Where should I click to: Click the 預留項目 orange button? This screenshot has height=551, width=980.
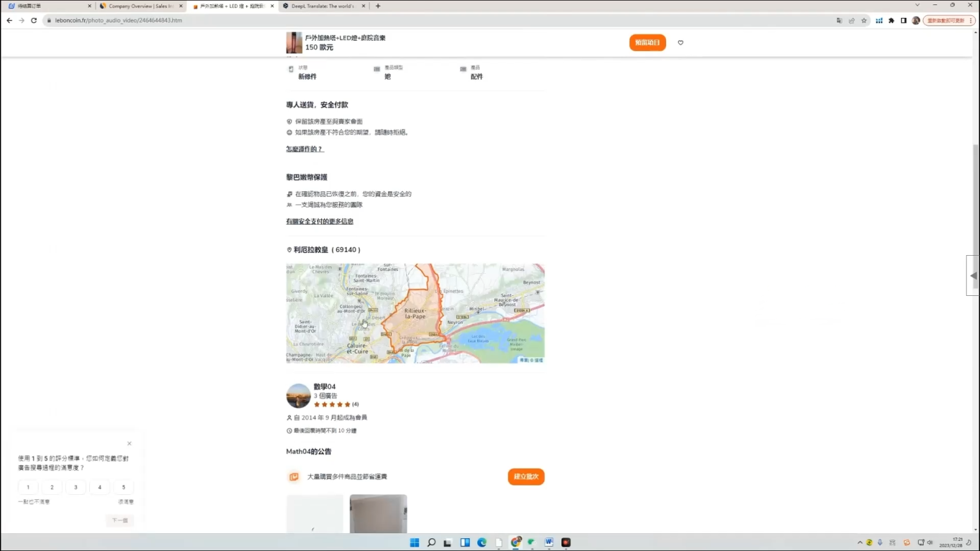coord(647,42)
